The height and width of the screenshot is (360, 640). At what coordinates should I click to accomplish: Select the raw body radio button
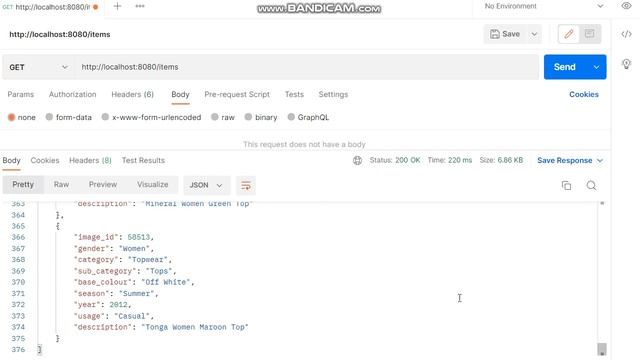pos(215,117)
